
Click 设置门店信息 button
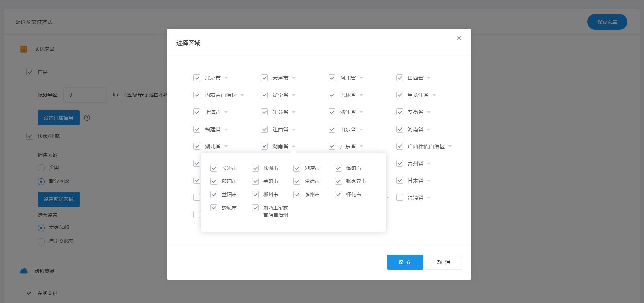click(58, 118)
